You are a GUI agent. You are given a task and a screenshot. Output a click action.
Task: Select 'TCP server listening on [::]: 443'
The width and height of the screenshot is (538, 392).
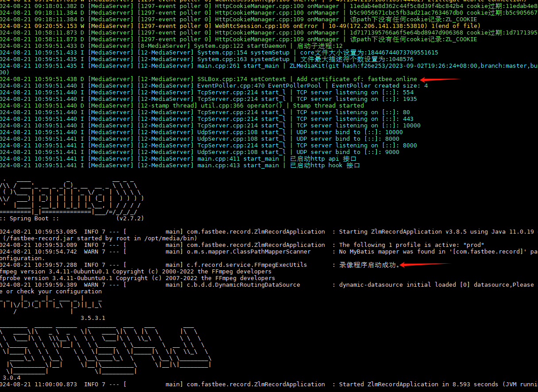click(x=355, y=119)
